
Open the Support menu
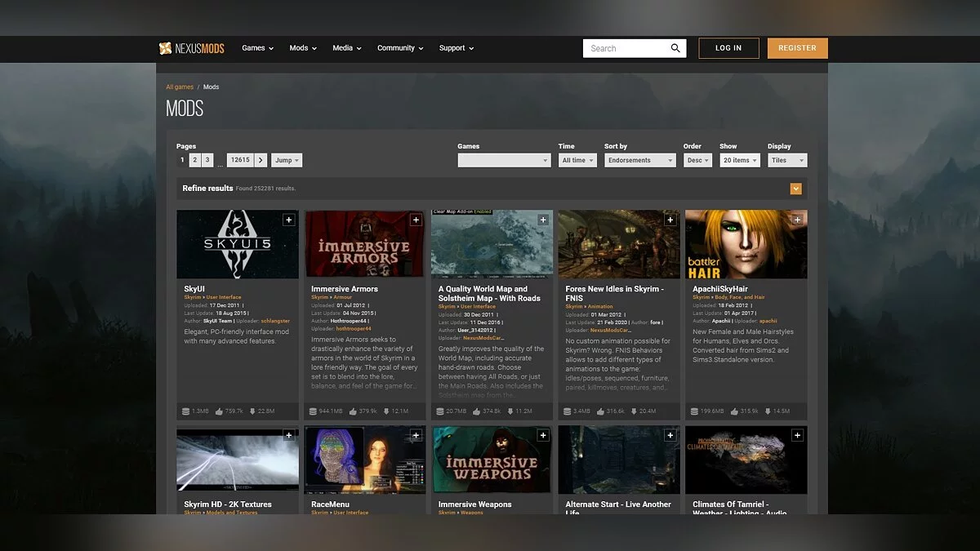pyautogui.click(x=457, y=48)
